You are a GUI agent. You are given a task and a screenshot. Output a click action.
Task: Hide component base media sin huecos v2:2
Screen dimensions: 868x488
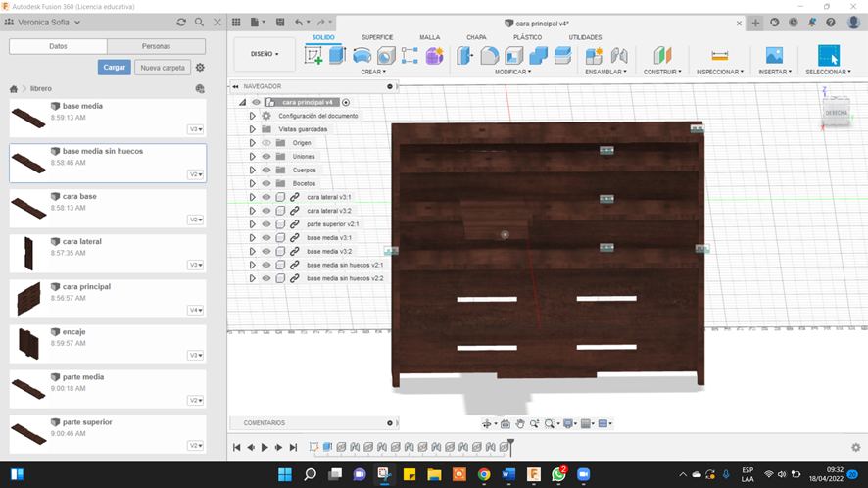[266, 278]
